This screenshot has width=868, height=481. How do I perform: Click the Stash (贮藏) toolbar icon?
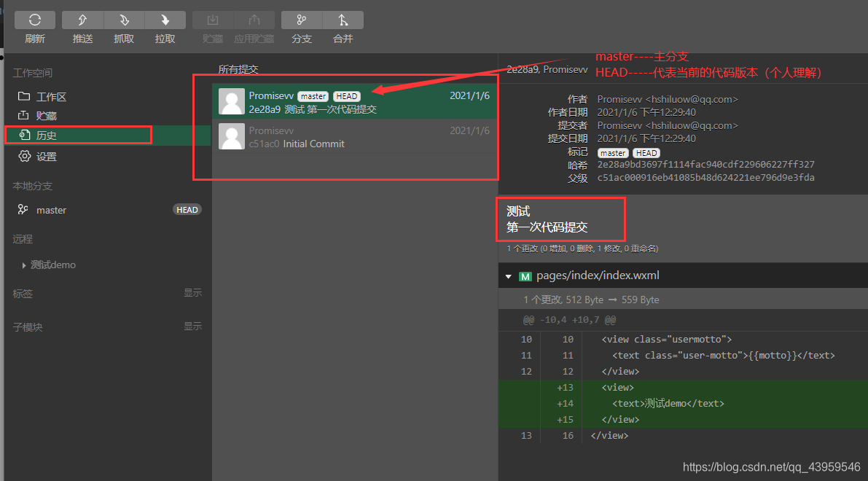213,20
